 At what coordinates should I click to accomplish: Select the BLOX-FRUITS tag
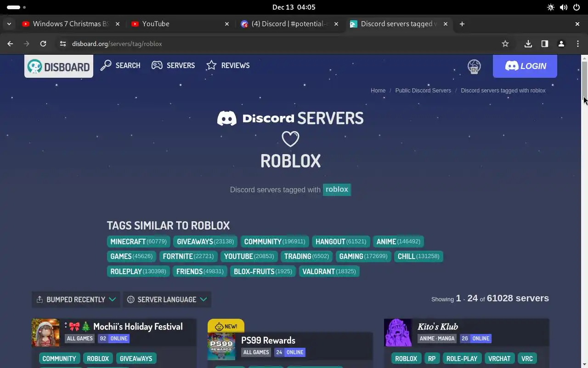[263, 271]
